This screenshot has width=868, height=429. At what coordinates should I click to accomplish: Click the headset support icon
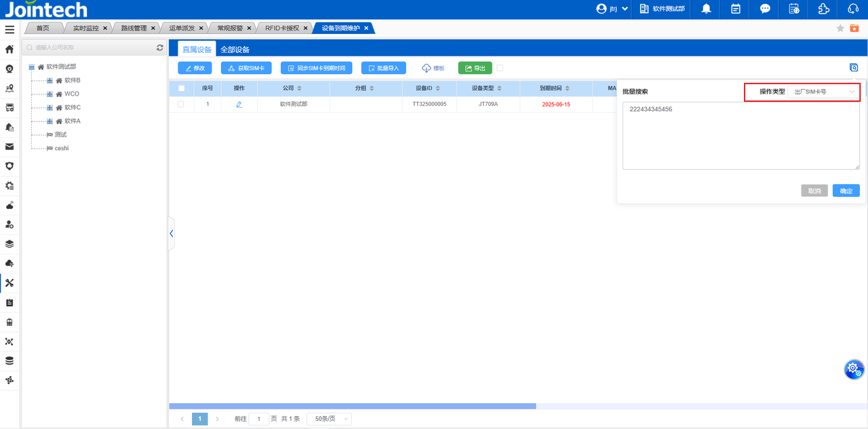(854, 9)
